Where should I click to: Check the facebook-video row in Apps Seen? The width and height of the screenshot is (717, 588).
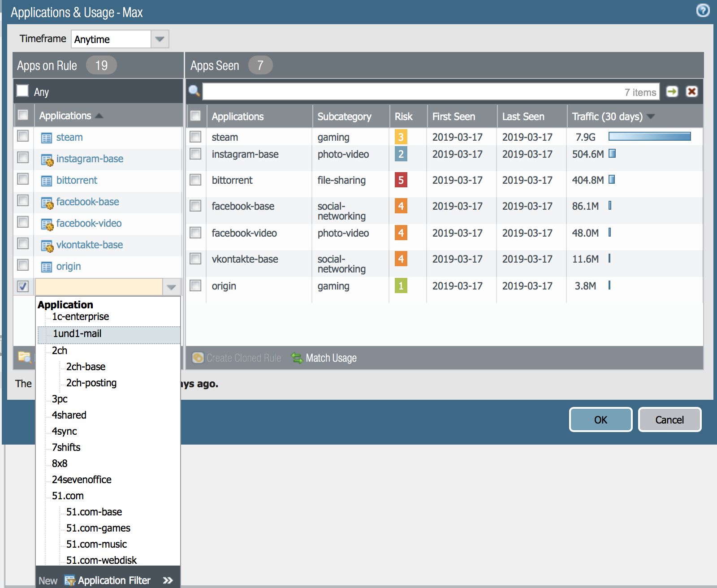pyautogui.click(x=195, y=232)
